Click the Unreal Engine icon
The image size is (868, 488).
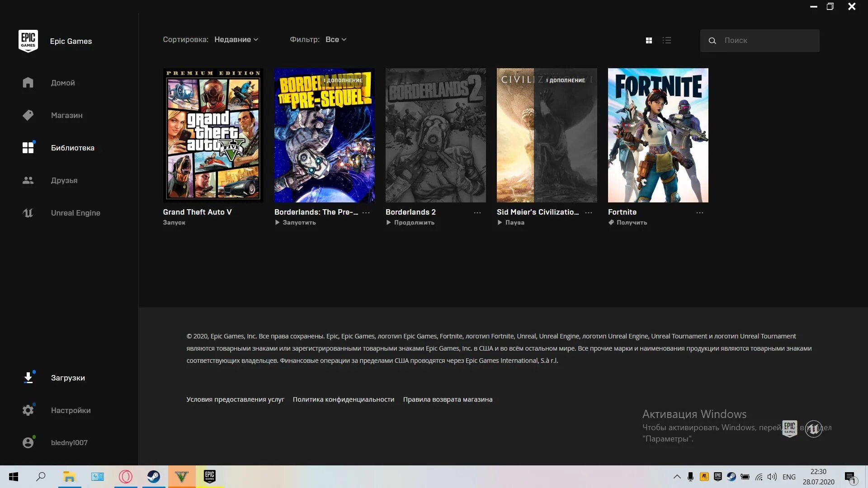tap(28, 212)
